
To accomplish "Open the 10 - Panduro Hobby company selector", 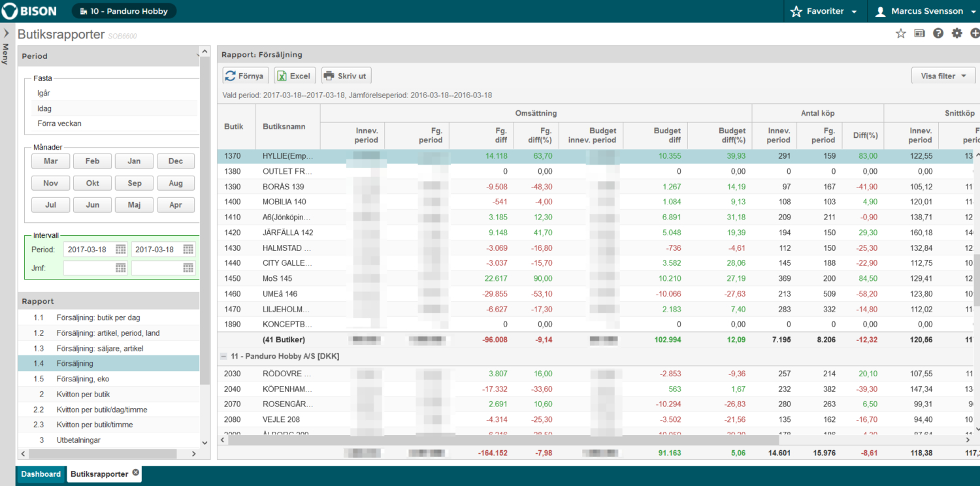I will pos(123,11).
